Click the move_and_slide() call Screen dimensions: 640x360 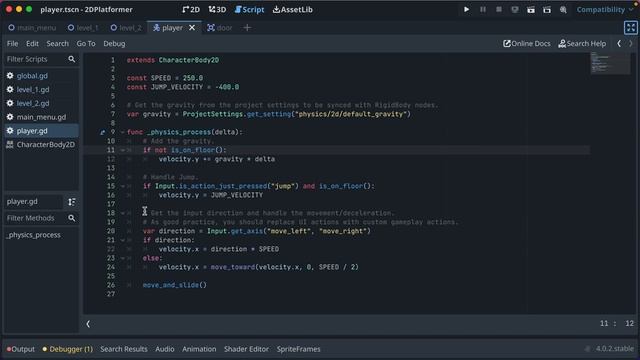point(175,285)
